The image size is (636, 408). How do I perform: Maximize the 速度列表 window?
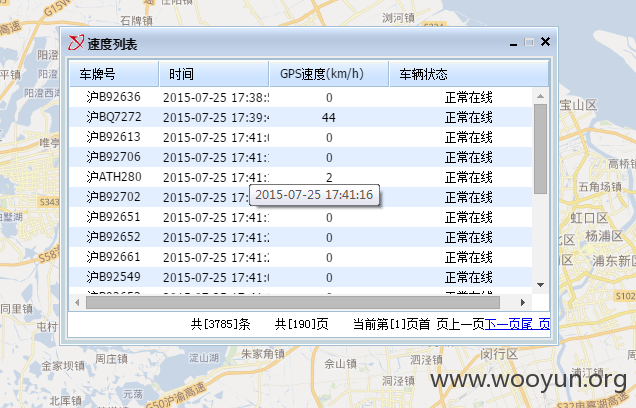(529, 42)
